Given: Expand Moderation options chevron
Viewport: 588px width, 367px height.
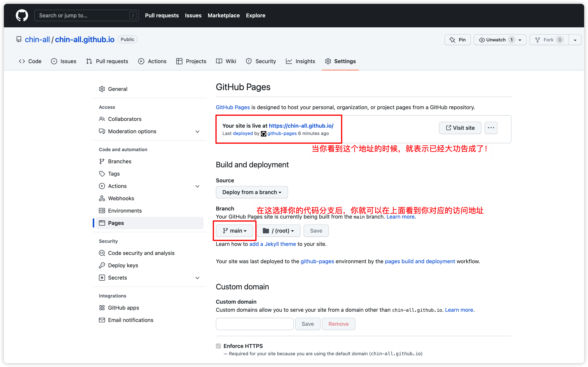Looking at the screenshot, I should (x=197, y=132).
